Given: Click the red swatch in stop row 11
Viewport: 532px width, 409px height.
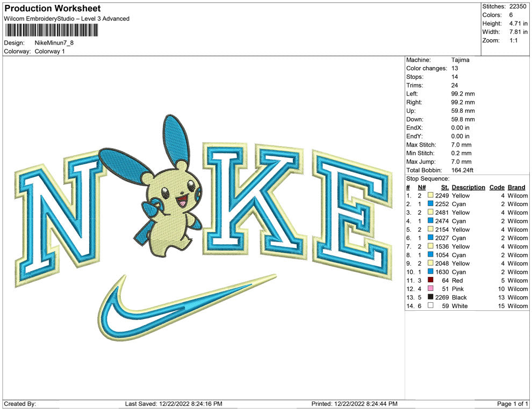Looking at the screenshot, I should [430, 280].
